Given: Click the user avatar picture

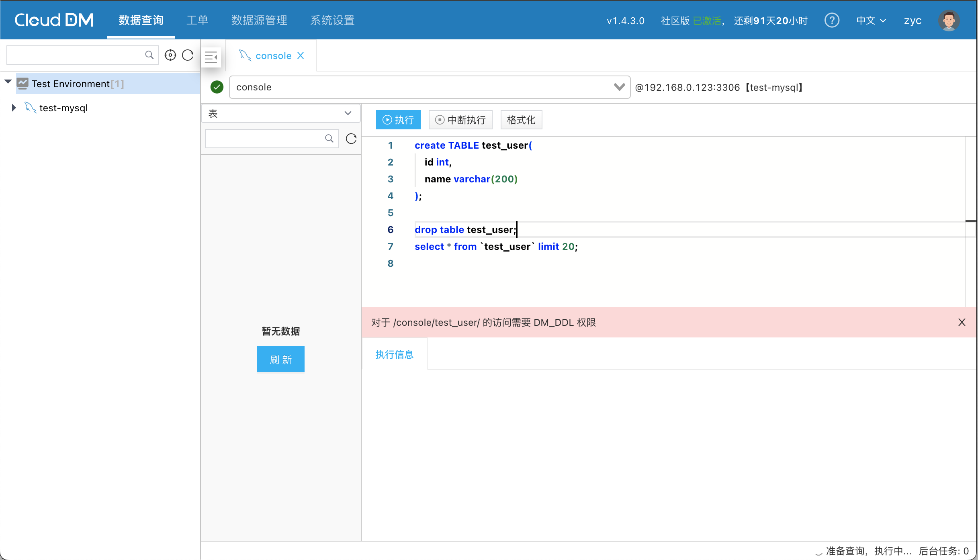Looking at the screenshot, I should 949,20.
